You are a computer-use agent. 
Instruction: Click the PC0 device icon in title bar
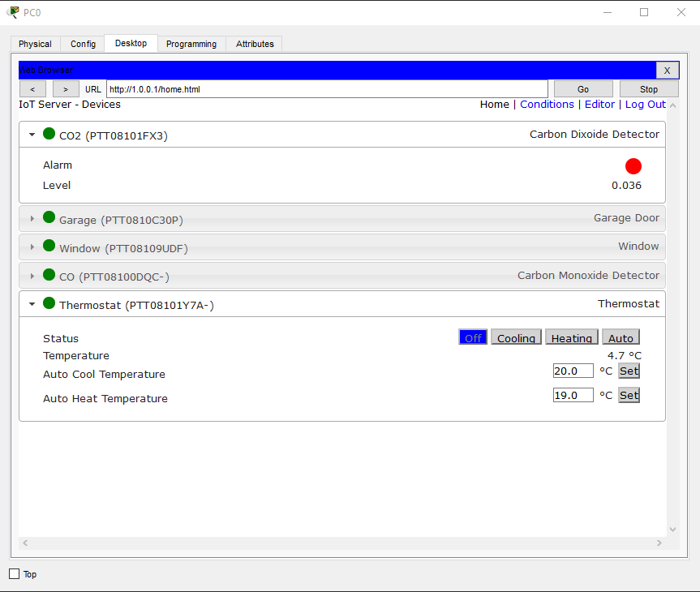coord(11,12)
